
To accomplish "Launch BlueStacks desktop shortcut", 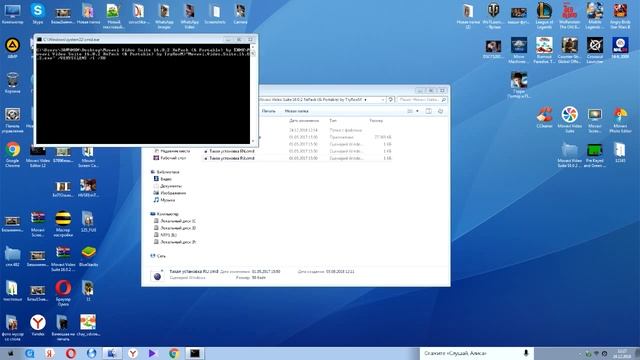I will (x=88, y=256).
